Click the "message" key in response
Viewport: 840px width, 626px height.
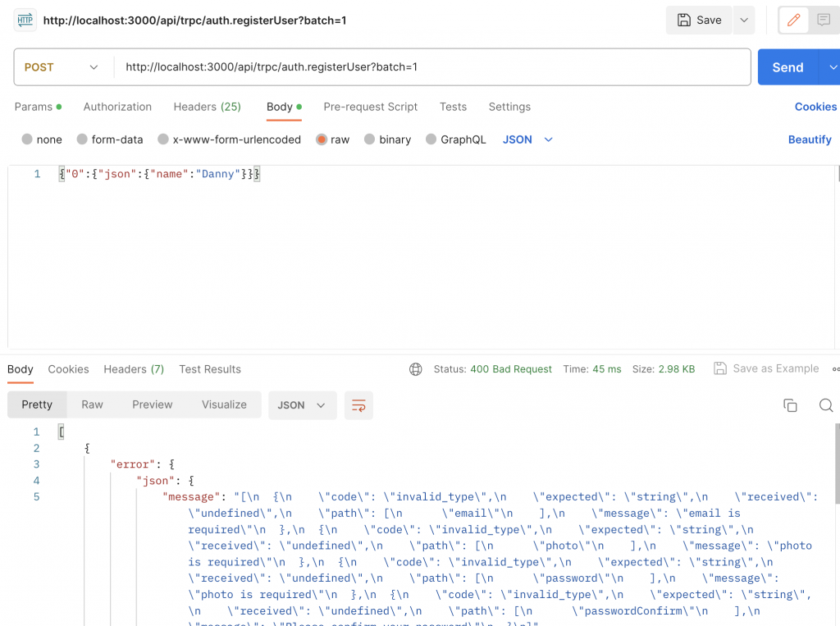[x=190, y=497]
